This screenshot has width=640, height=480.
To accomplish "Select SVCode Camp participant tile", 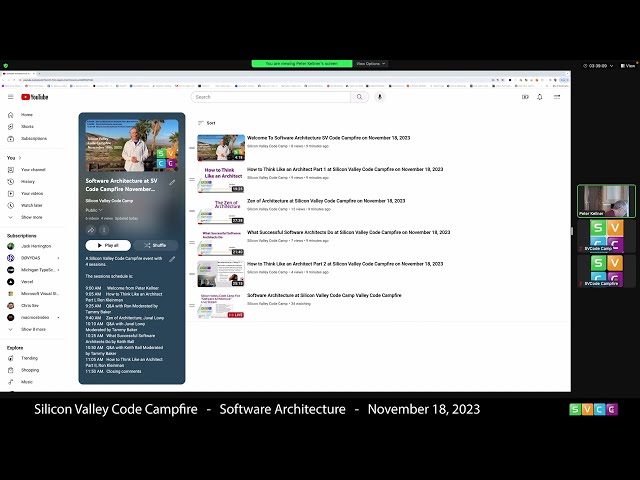I will [606, 236].
